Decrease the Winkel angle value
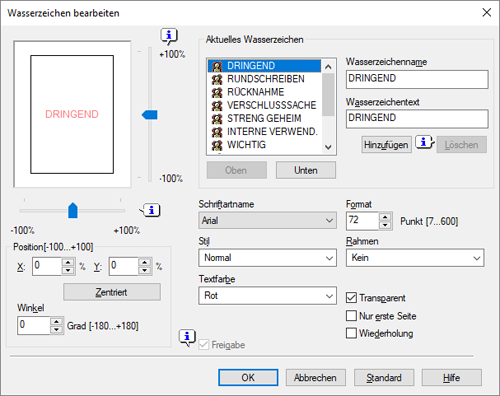 pos(56,330)
